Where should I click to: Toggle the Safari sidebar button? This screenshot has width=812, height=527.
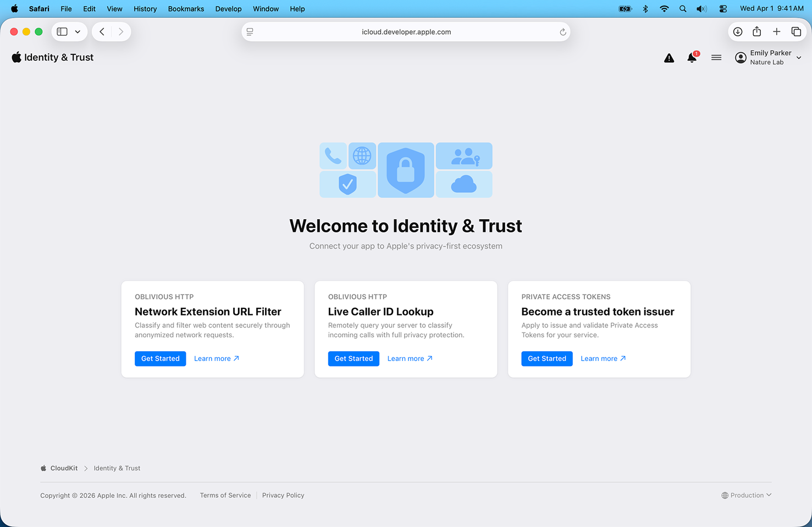point(62,32)
